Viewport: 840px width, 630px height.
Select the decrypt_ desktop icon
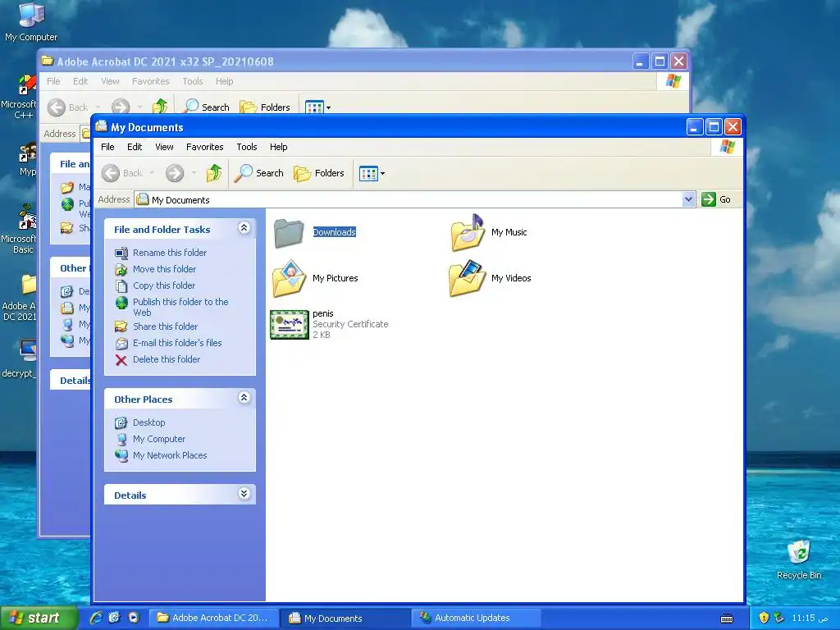(20, 359)
